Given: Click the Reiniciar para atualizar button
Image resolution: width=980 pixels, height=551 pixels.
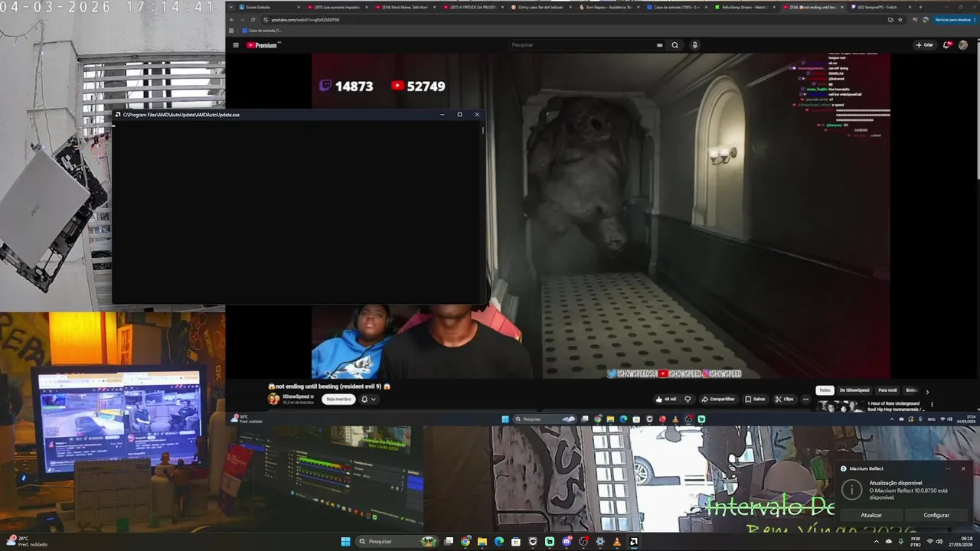Looking at the screenshot, I should coord(952,20).
